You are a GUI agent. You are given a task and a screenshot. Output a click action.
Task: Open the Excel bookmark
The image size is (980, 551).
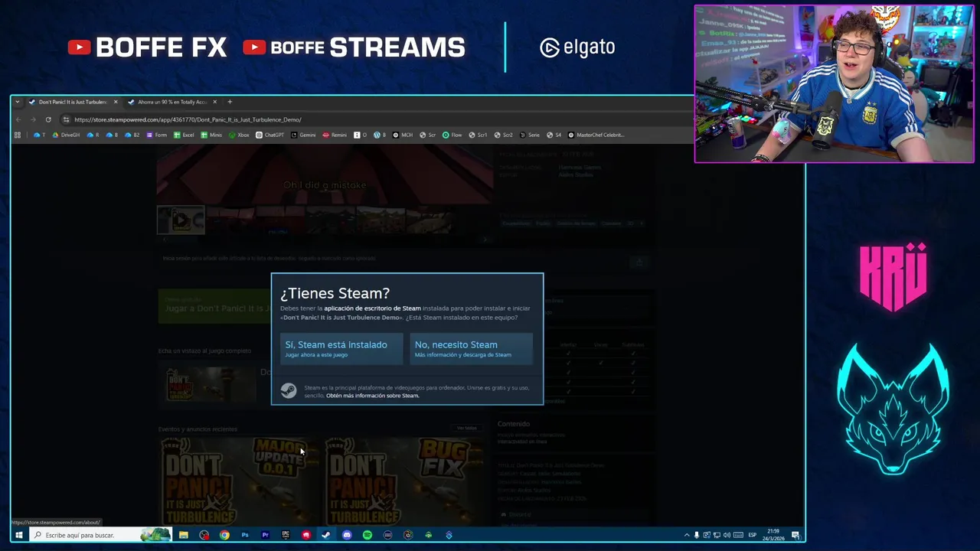pyautogui.click(x=184, y=135)
